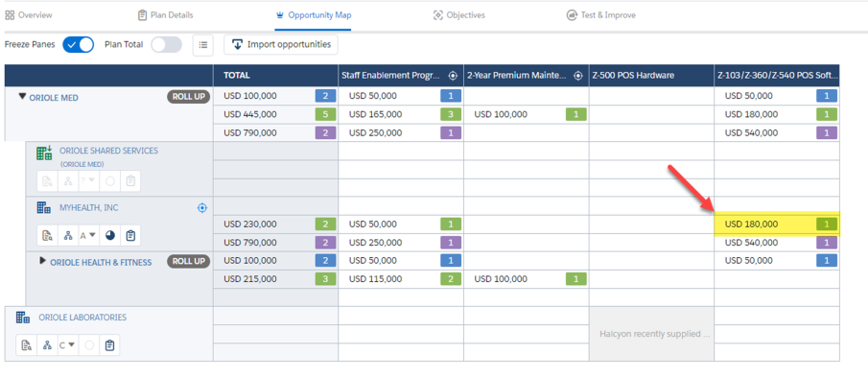Go to the Test & Improve tab

(x=600, y=15)
